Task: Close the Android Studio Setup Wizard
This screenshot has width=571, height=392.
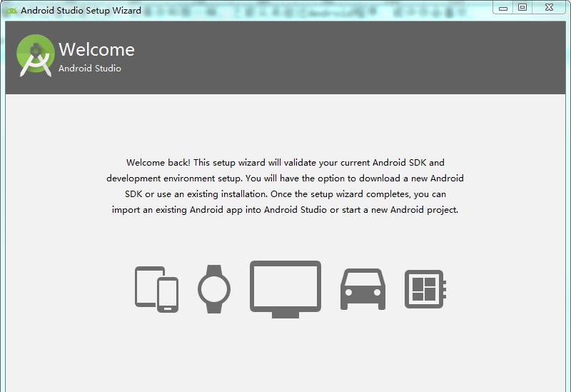Action: coord(549,7)
